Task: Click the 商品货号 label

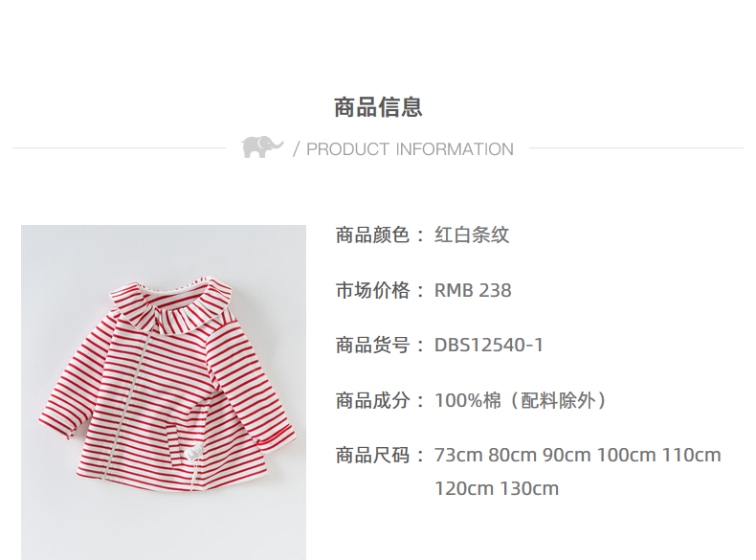Action: 372,346
